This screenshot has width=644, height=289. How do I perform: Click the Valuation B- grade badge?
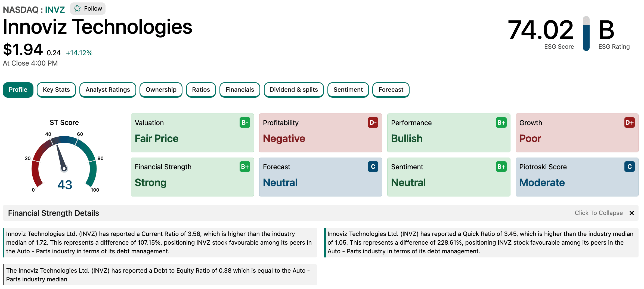(x=245, y=123)
